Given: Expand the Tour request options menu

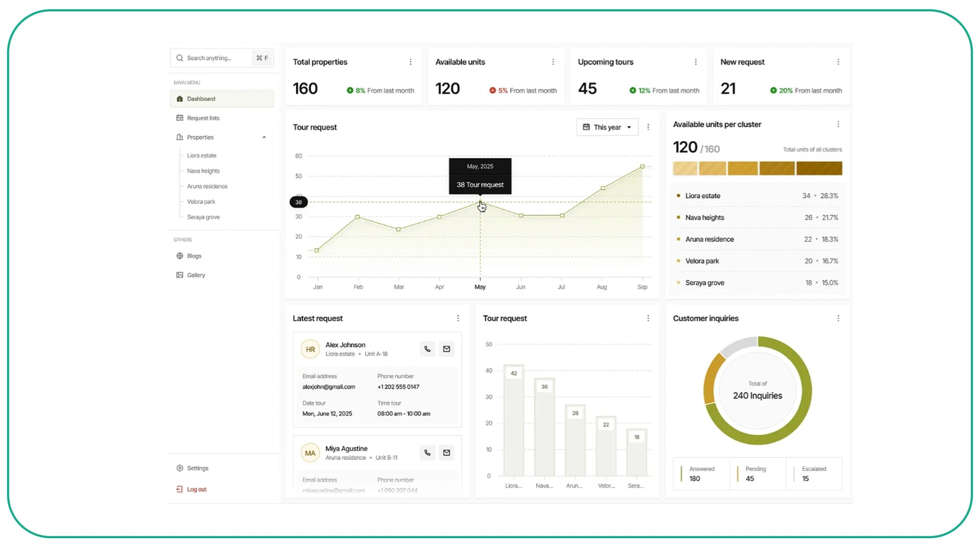Looking at the screenshot, I should (648, 127).
